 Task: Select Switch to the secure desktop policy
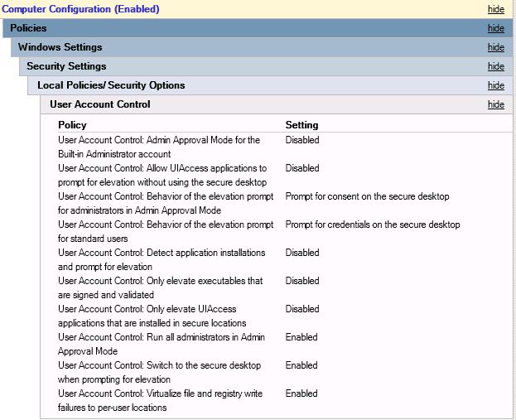(x=159, y=372)
